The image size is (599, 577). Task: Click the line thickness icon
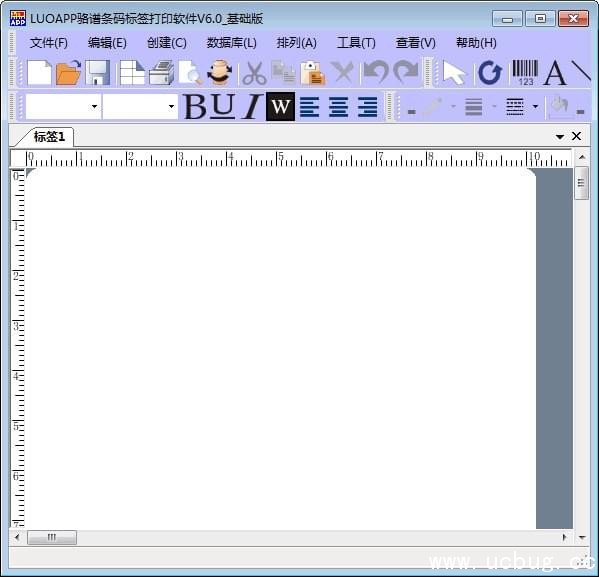point(474,107)
